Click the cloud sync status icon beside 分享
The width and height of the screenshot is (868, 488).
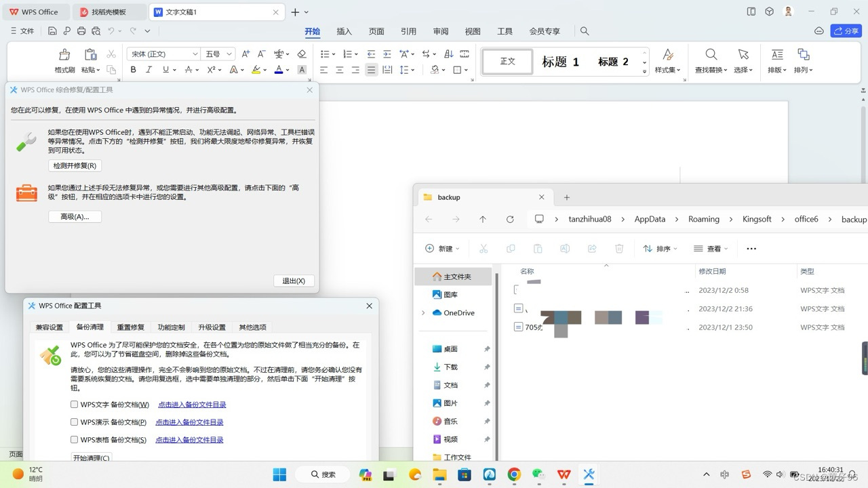coord(819,31)
